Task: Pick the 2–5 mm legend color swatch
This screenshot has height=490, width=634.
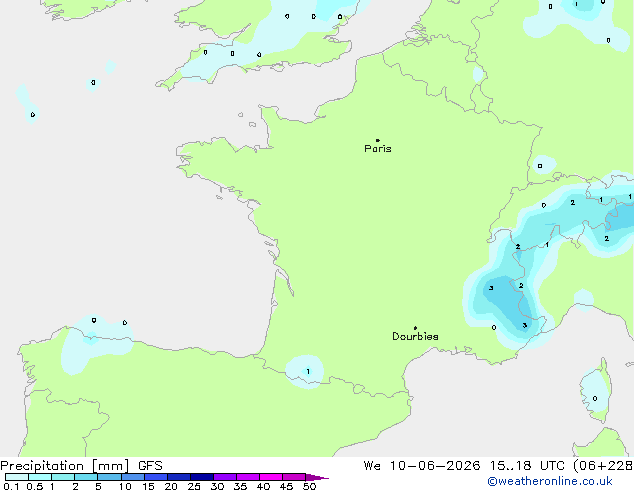Action: tap(86, 477)
